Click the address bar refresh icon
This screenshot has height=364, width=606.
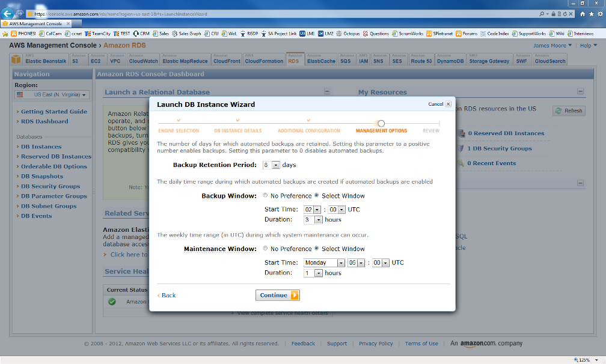565,14
